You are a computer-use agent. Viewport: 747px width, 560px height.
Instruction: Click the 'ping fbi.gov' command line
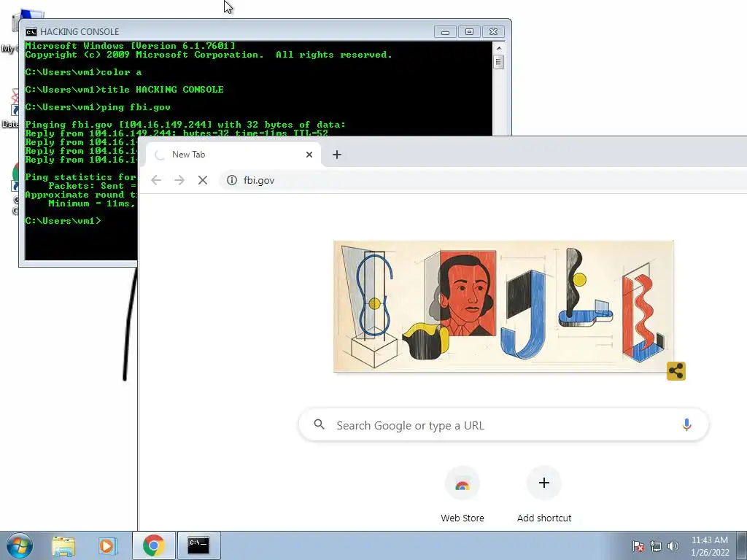tap(98, 107)
